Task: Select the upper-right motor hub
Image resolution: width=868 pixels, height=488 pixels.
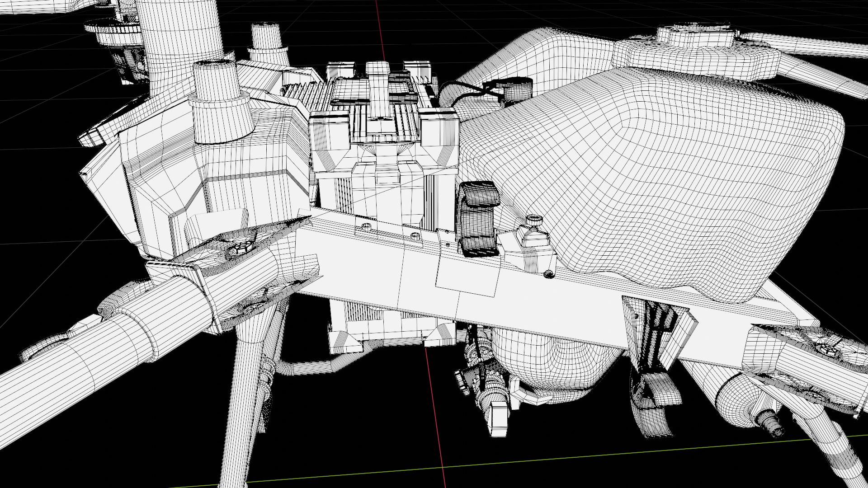Action: pyautogui.click(x=696, y=38)
